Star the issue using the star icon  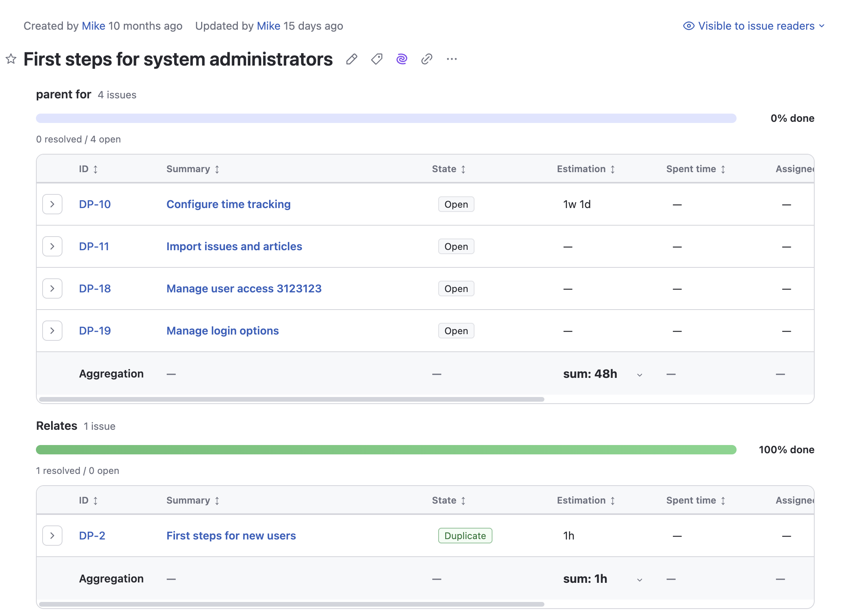click(11, 59)
